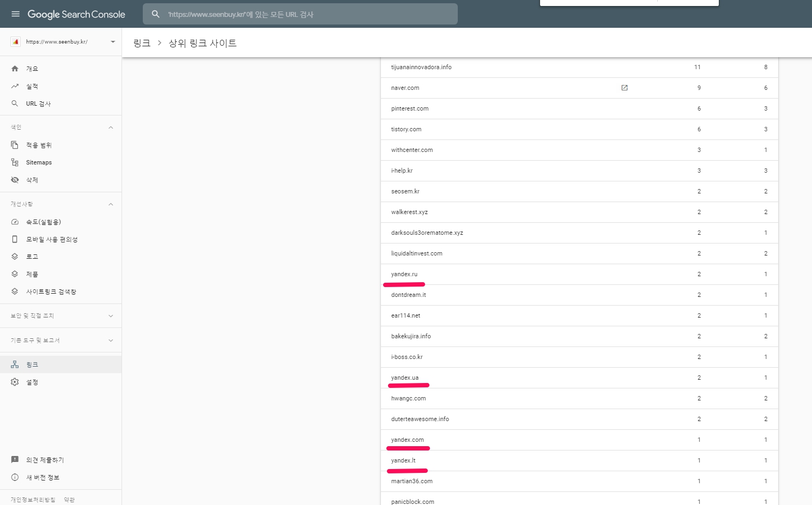Screen dimensions: 812x505
Task: Open the 모바일 사용 편의성 phone icon
Action: click(15, 239)
